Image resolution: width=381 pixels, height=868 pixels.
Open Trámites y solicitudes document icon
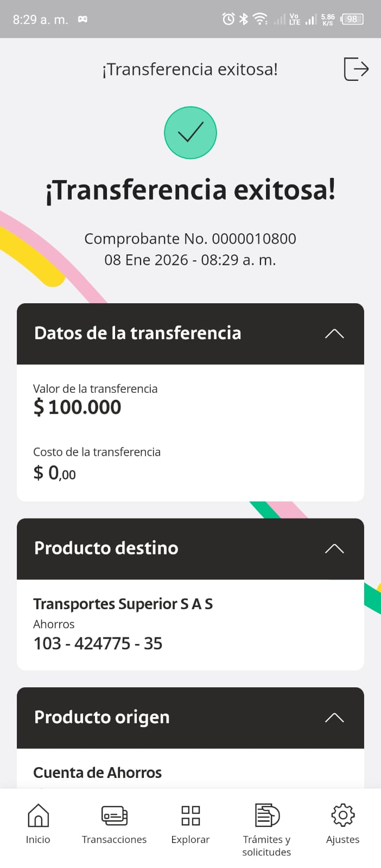(266, 815)
